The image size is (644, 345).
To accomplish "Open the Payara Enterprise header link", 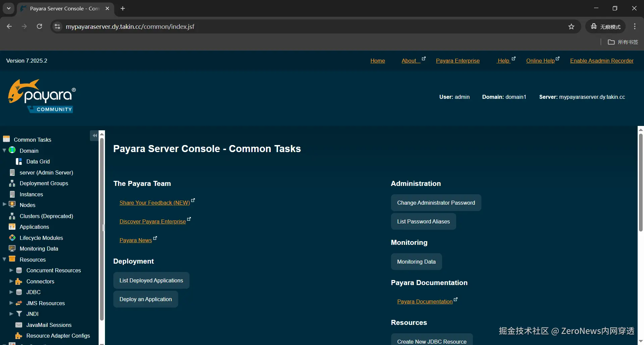I will tap(458, 61).
